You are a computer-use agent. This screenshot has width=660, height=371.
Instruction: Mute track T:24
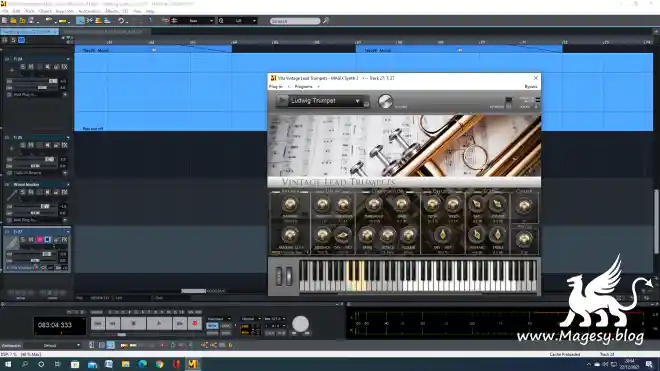click(x=31, y=67)
